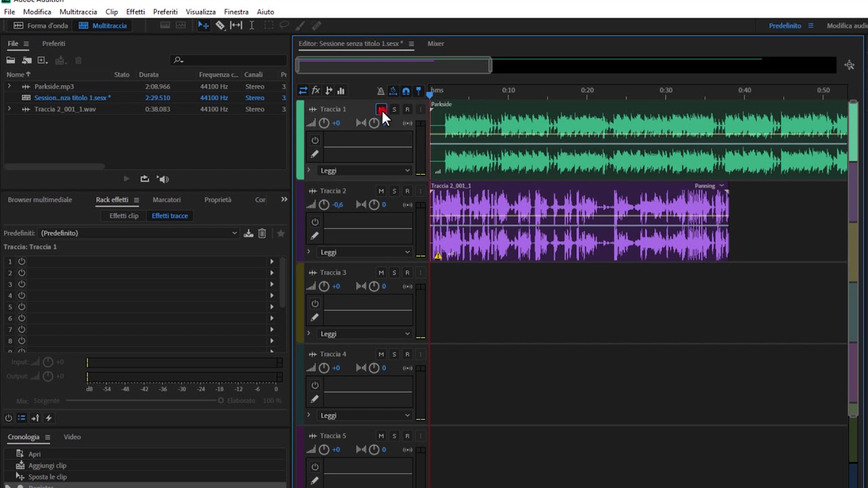The image size is (868, 488).
Task: Show the EQ track view
Action: click(x=341, y=91)
